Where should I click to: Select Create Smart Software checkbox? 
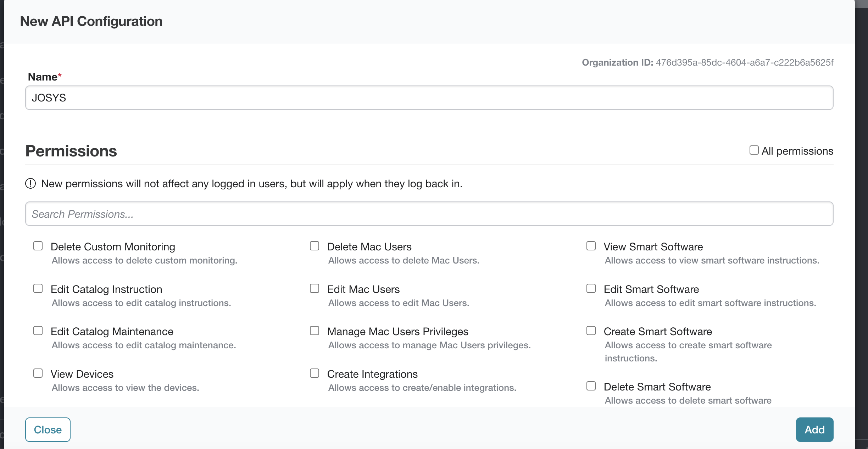point(591,331)
